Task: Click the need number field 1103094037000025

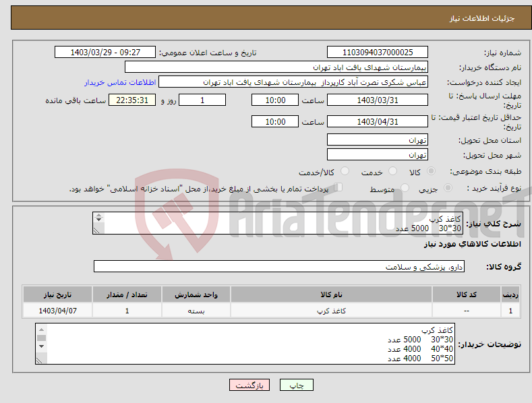Action: pos(378,53)
